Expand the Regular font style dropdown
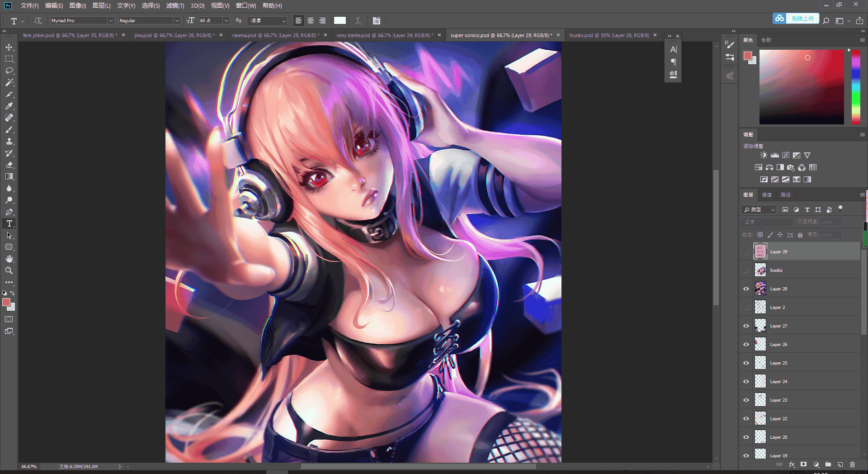 pos(149,20)
